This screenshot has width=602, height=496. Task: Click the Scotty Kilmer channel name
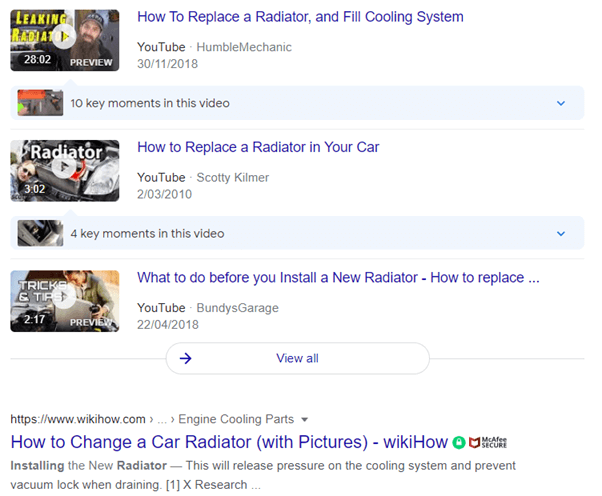click(233, 177)
